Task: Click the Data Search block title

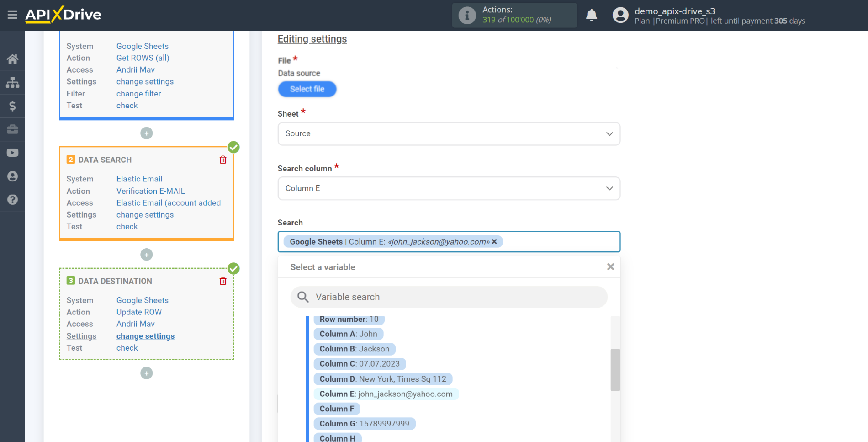Action: point(105,160)
